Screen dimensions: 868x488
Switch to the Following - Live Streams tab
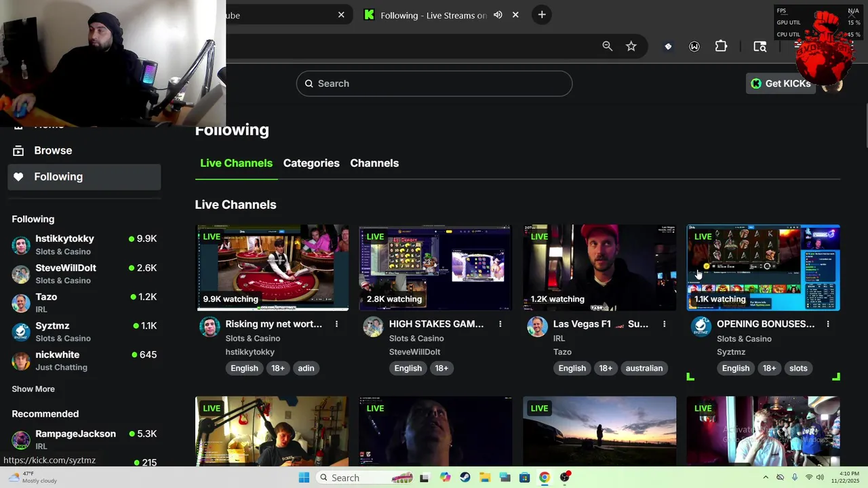[433, 15]
